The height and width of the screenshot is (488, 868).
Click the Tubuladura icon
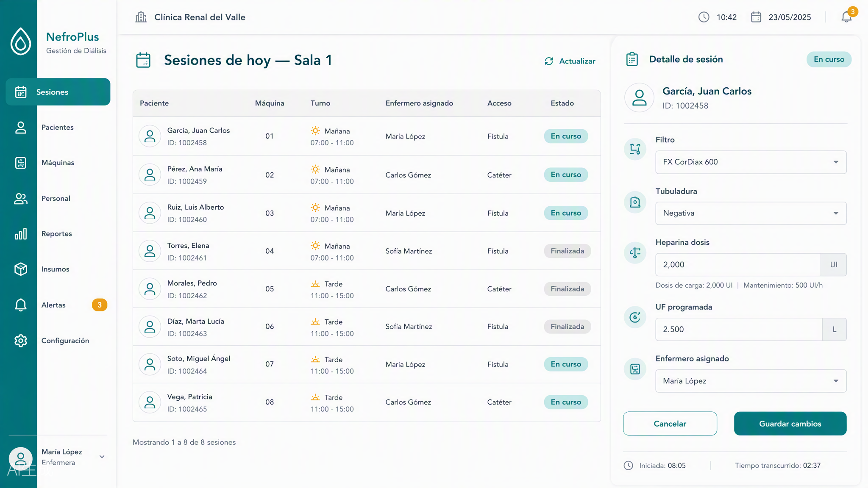coord(635,202)
